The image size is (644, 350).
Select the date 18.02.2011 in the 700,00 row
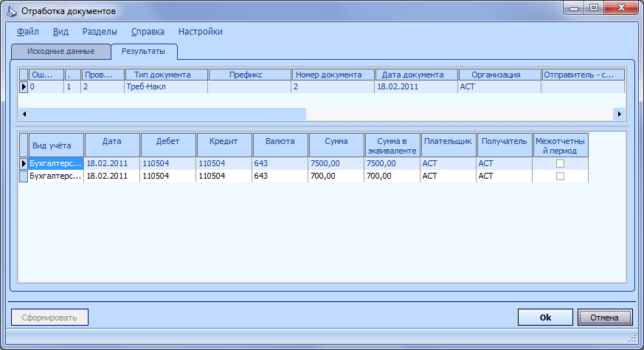click(x=111, y=176)
